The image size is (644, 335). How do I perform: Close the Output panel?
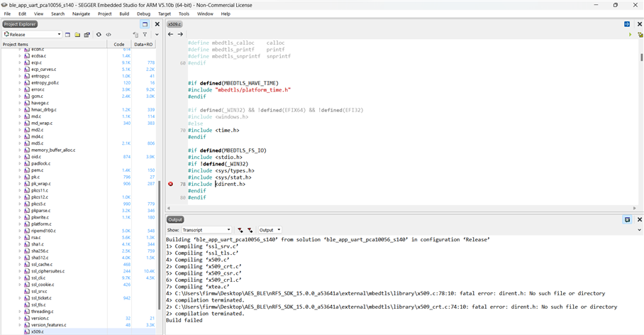pos(640,219)
